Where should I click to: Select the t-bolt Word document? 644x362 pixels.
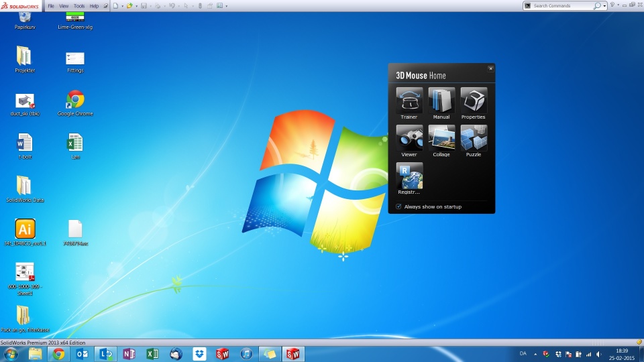25,146
